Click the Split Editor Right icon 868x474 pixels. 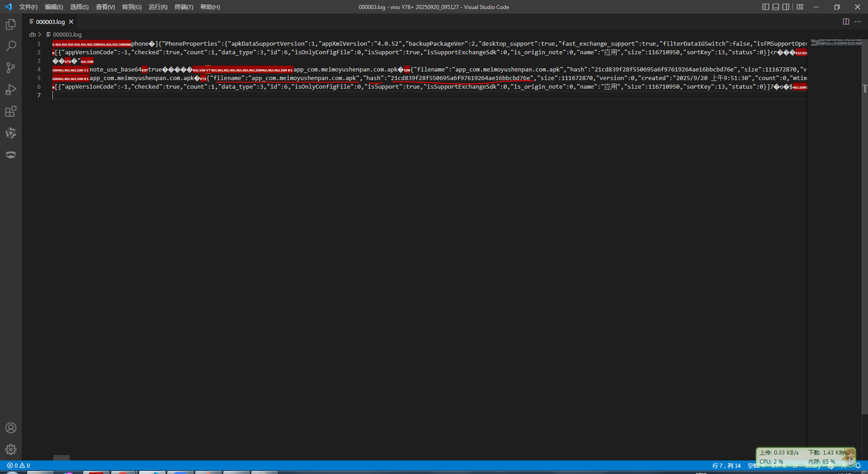click(846, 22)
